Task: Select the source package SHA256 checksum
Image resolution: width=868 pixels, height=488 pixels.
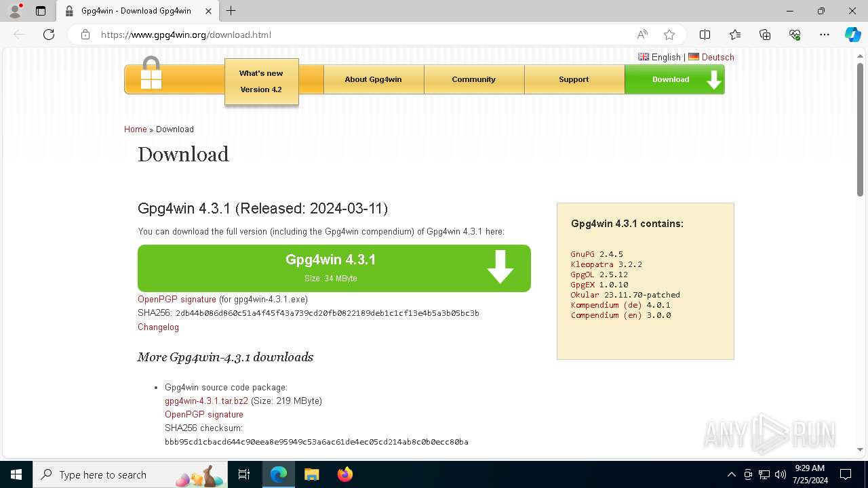Action: 317,442
